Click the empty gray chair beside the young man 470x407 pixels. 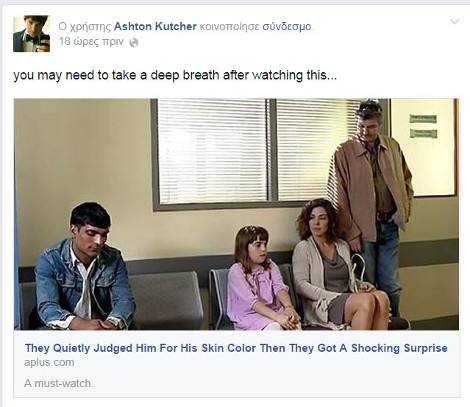(167, 298)
